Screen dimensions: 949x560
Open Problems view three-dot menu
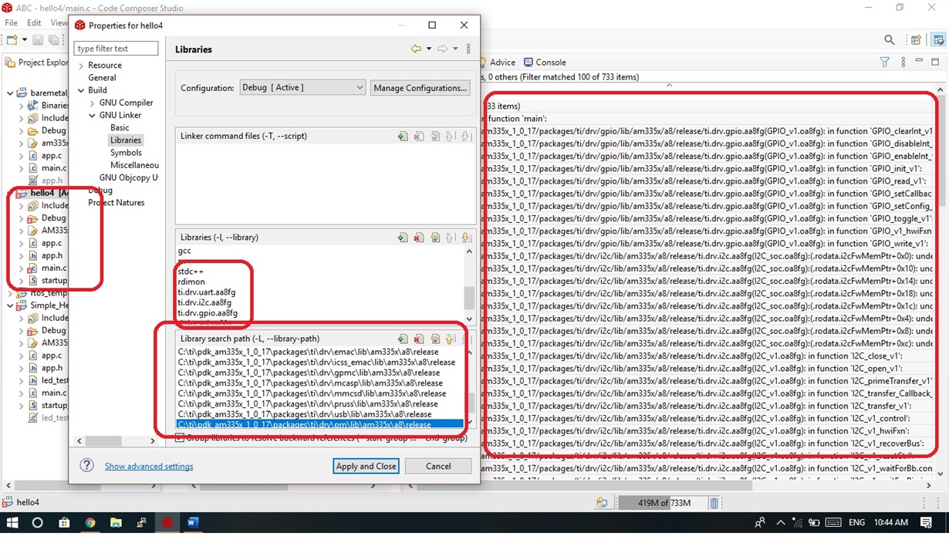903,62
